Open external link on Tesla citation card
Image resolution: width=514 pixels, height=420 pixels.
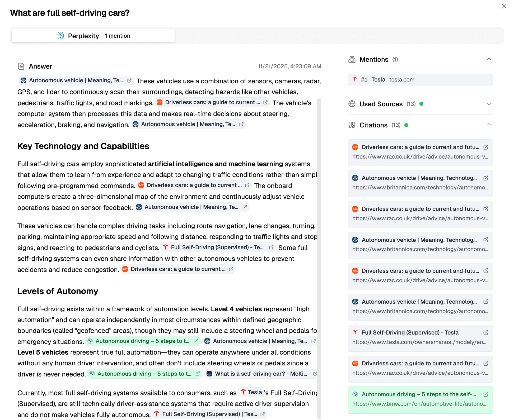(485, 333)
